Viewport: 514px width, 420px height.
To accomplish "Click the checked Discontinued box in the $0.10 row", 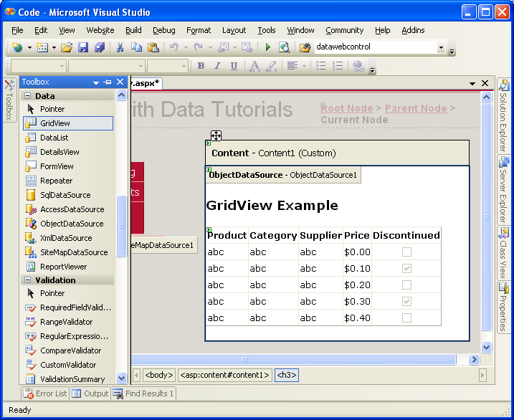I will pyautogui.click(x=406, y=268).
